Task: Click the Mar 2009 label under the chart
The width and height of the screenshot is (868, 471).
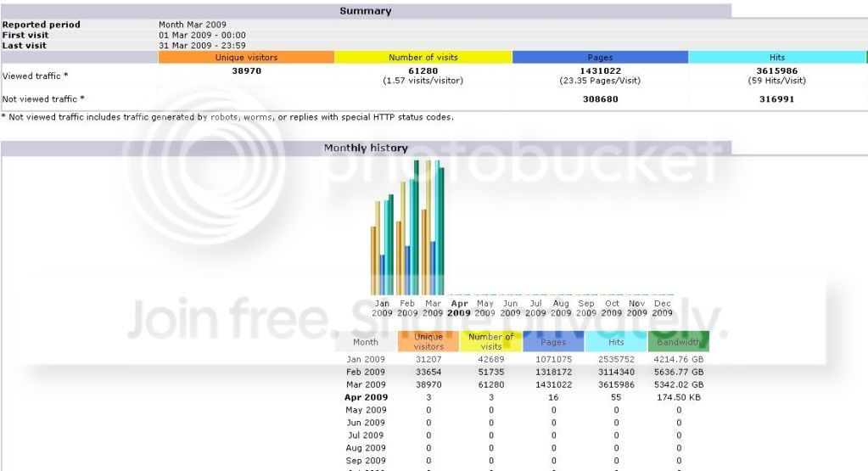Action: (x=433, y=308)
